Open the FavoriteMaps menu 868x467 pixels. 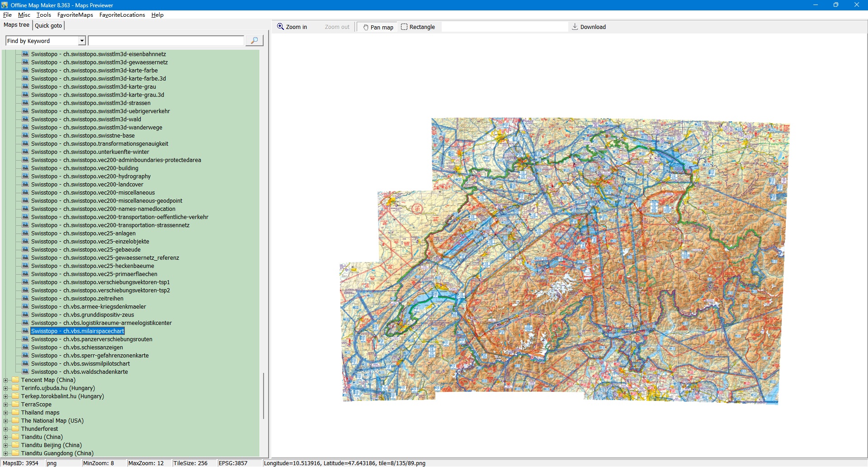tap(75, 15)
